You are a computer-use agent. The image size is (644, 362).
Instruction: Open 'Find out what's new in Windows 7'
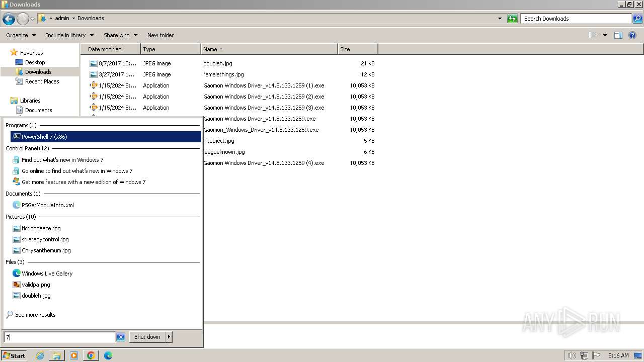click(62, 160)
